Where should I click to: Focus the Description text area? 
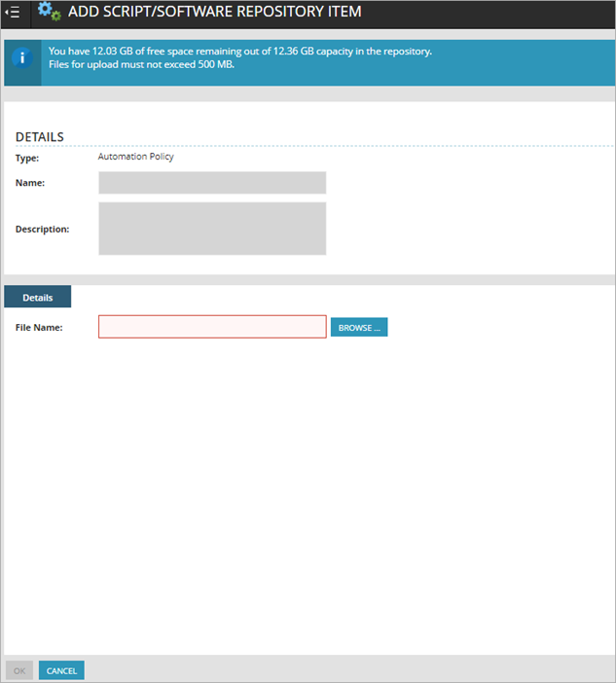[212, 229]
